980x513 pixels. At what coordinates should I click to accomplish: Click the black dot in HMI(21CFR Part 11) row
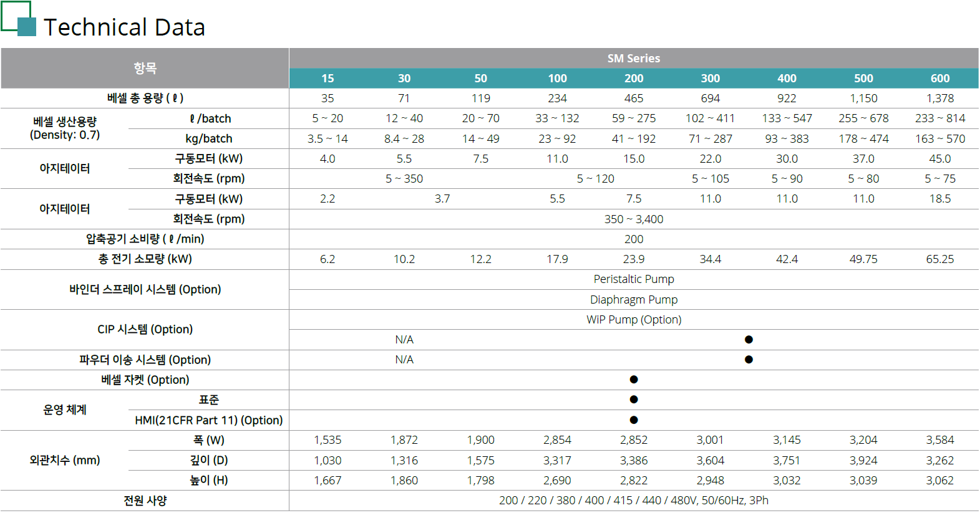click(634, 420)
